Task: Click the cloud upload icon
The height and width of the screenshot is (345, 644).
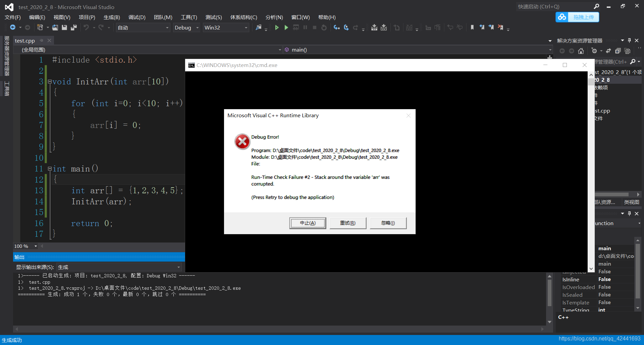Action: coord(562,17)
